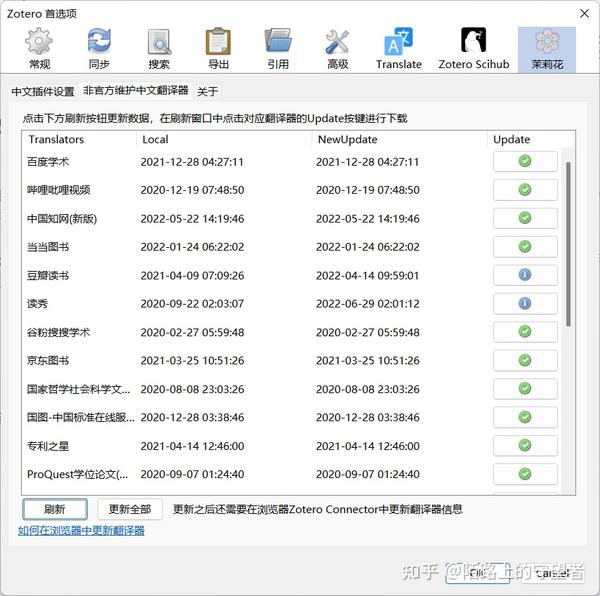The height and width of the screenshot is (596, 600).
Task: Open the 高级 advanced preferences pane
Action: 338,49
